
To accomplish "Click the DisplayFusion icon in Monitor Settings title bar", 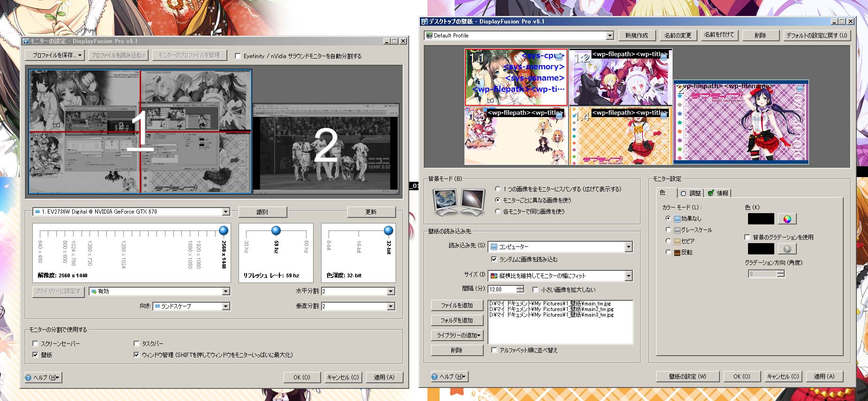I will [x=26, y=41].
